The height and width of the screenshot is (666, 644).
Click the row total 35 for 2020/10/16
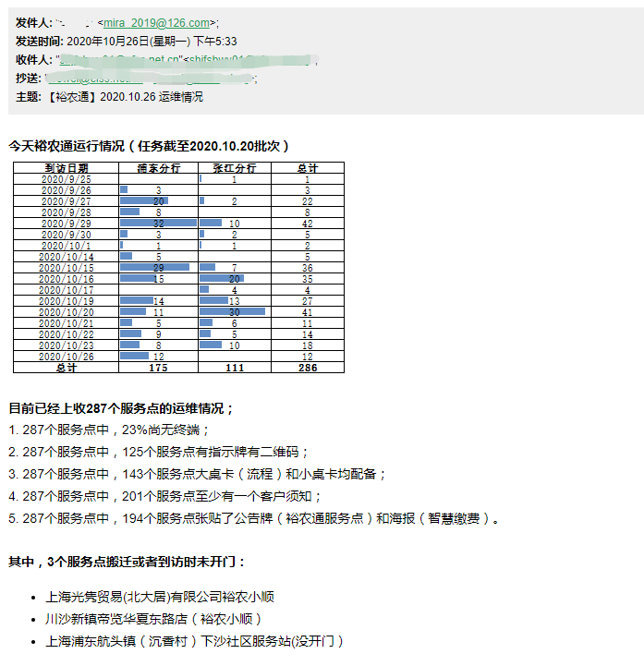point(308,279)
